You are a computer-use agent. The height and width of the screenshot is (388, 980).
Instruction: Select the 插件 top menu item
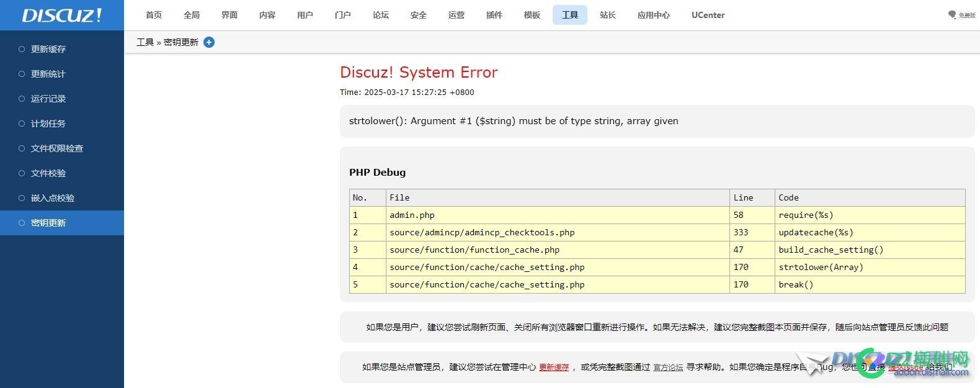click(x=494, y=15)
